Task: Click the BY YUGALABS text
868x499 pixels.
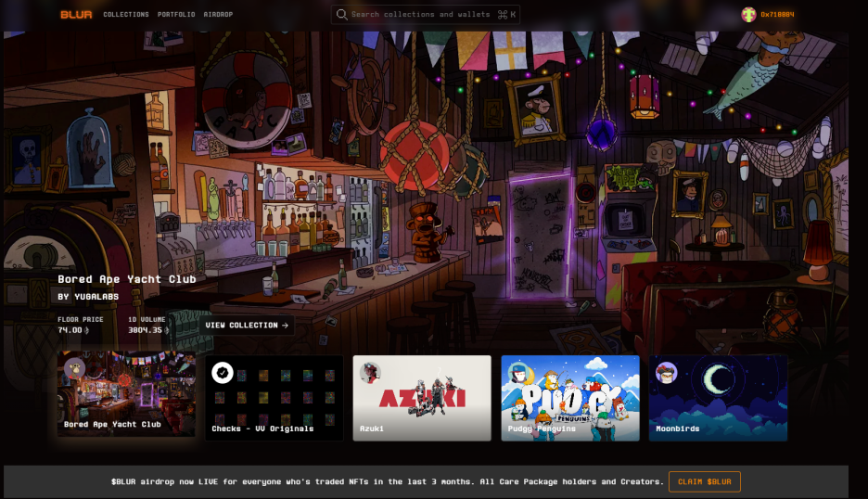Action: (88, 297)
